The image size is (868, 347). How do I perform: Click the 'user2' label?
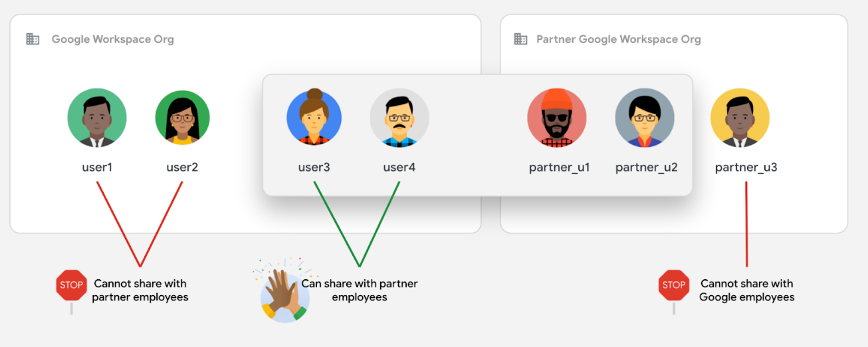pyautogui.click(x=182, y=168)
